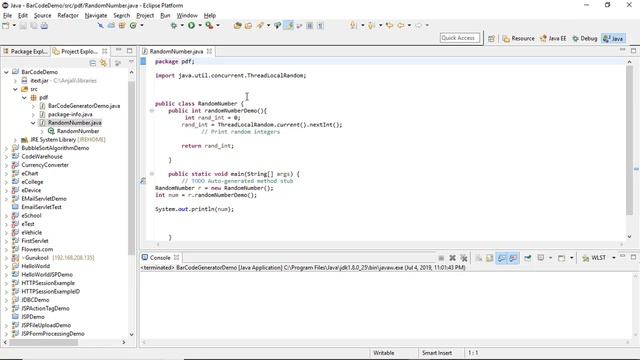The height and width of the screenshot is (360, 640).
Task: Open the Navigate menu
Action: coord(96,16)
